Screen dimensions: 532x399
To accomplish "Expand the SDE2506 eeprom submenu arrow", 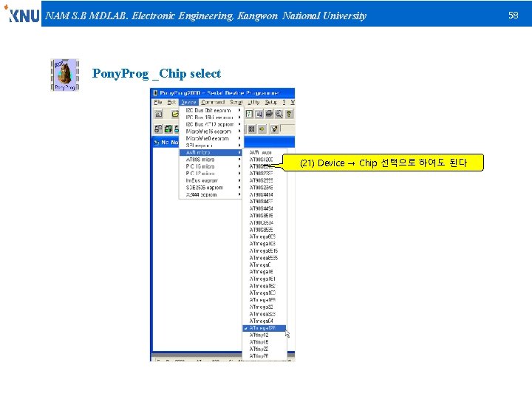I will [x=239, y=187].
